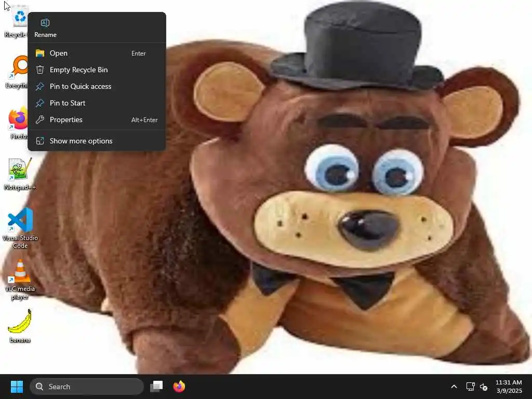Select Pin to Quick access

click(x=97, y=87)
